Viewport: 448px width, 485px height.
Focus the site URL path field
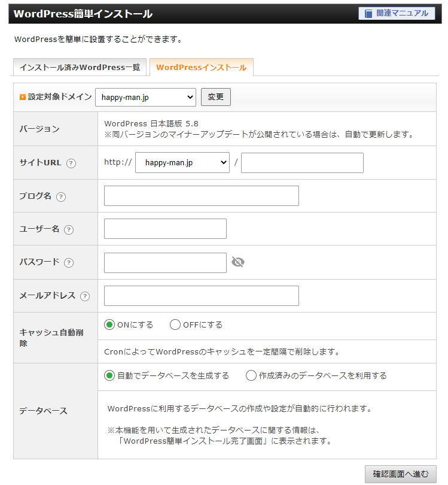click(302, 163)
